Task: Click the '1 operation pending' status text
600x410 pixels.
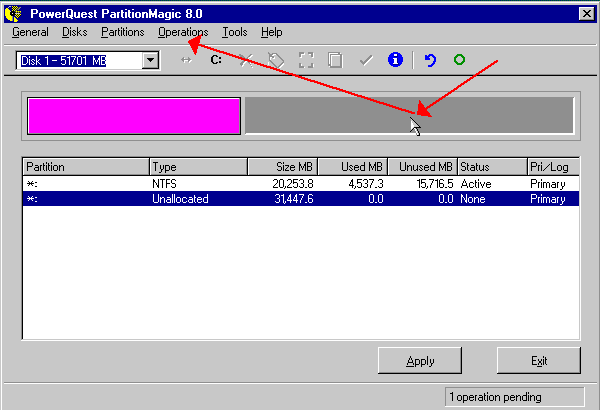Action: tap(495, 397)
